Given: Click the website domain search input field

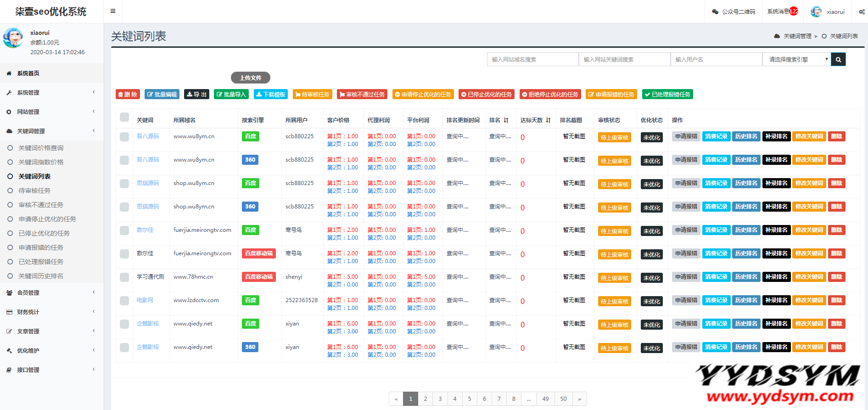Looking at the screenshot, I should (x=532, y=59).
